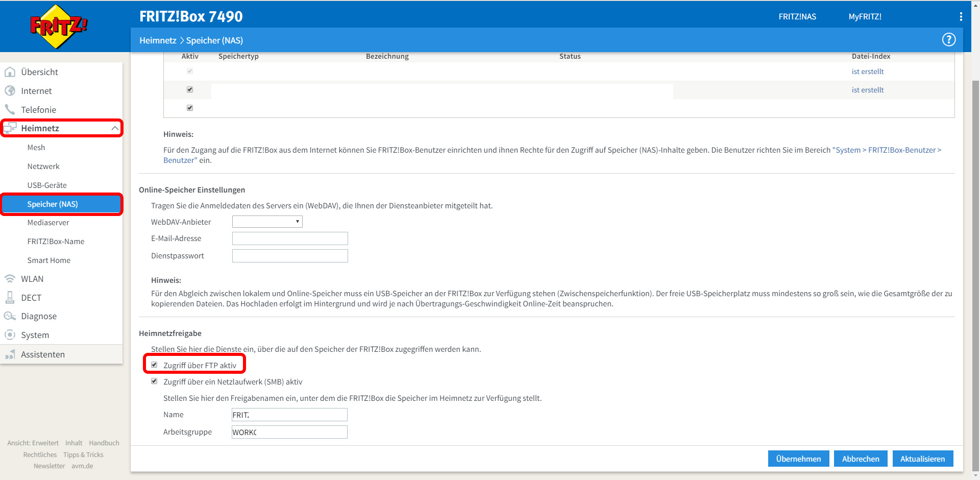Open the DECT menu entry

tap(31, 298)
